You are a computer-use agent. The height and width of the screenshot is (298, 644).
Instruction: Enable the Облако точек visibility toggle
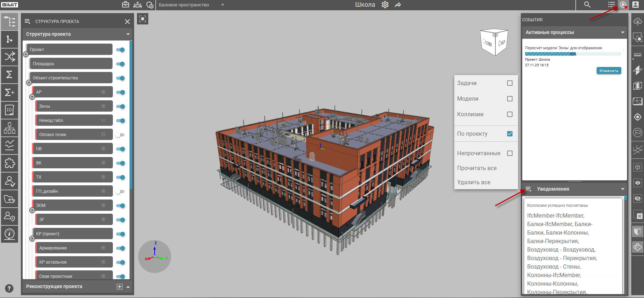tap(120, 135)
